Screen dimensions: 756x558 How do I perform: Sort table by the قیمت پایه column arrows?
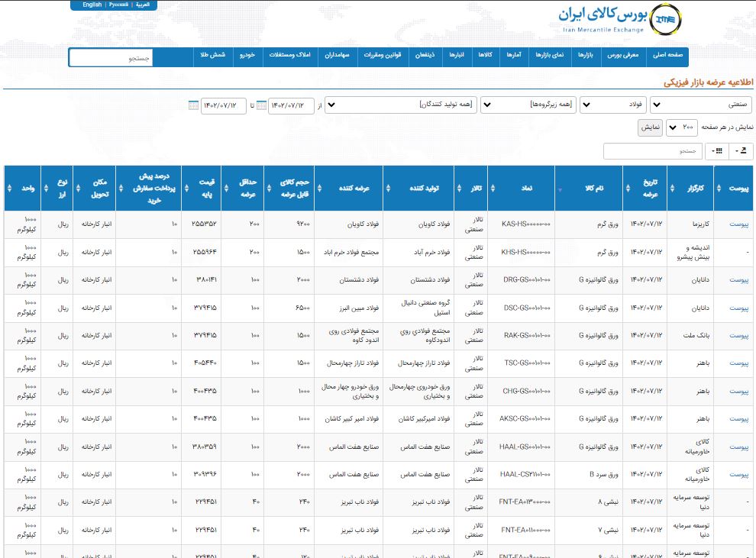186,189
